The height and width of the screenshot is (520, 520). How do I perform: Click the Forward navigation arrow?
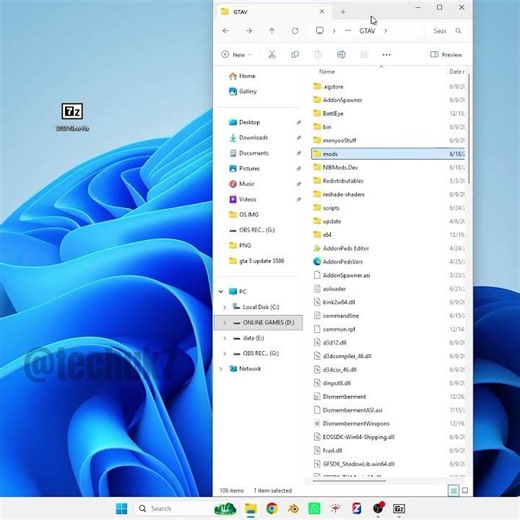[249, 31]
